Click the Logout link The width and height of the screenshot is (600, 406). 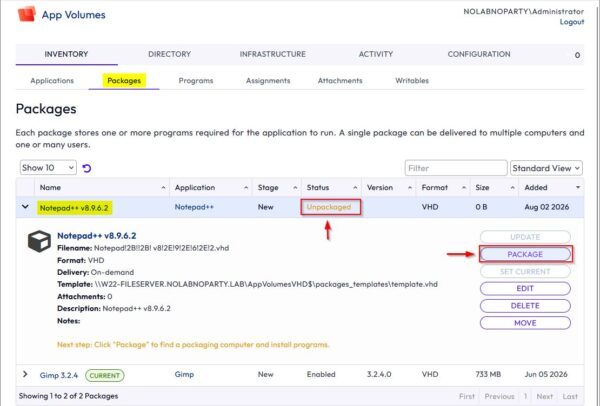point(572,22)
